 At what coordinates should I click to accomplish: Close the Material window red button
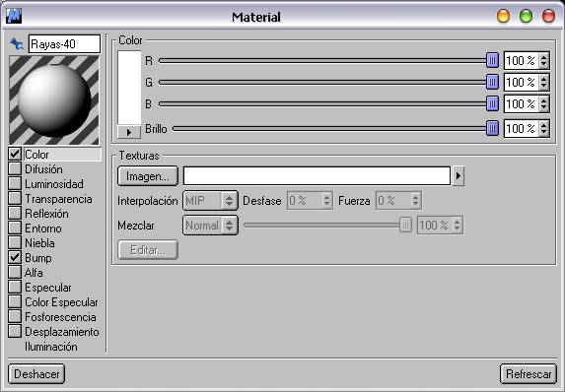tap(548, 16)
